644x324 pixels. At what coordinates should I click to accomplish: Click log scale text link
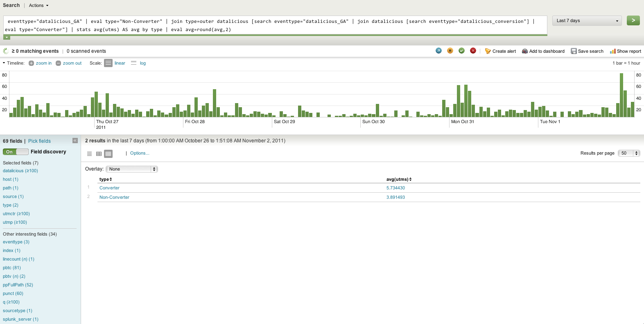[x=142, y=63]
